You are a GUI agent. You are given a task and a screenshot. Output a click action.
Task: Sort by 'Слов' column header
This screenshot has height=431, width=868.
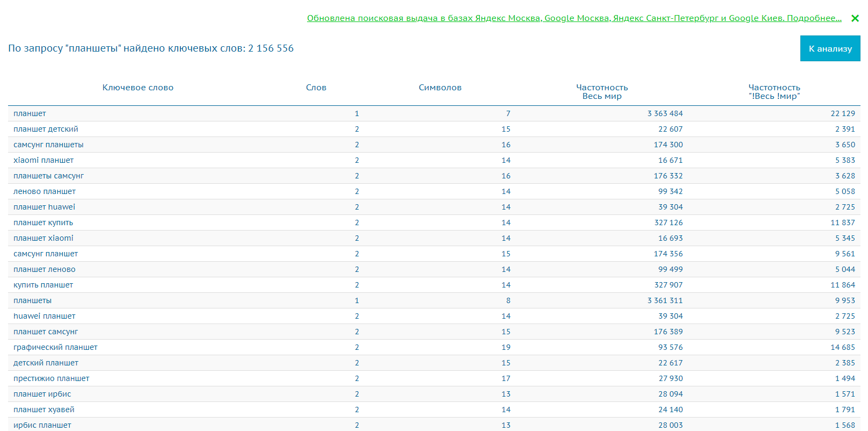(316, 88)
